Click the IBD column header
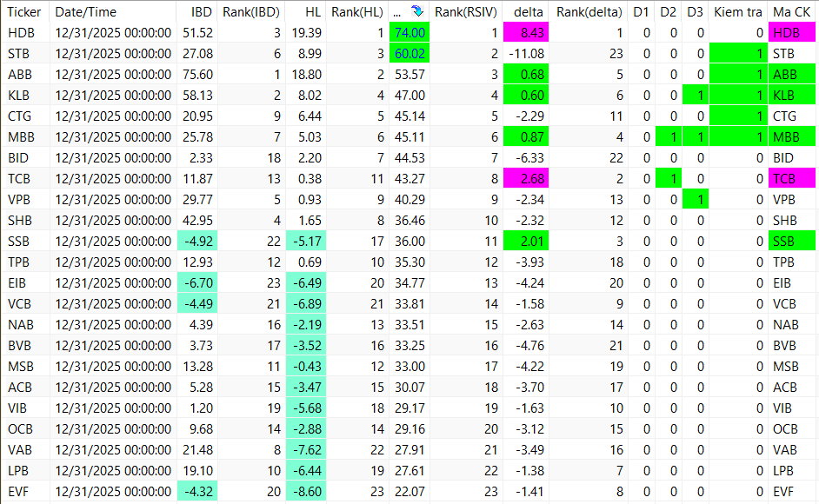819x504 pixels. point(202,11)
